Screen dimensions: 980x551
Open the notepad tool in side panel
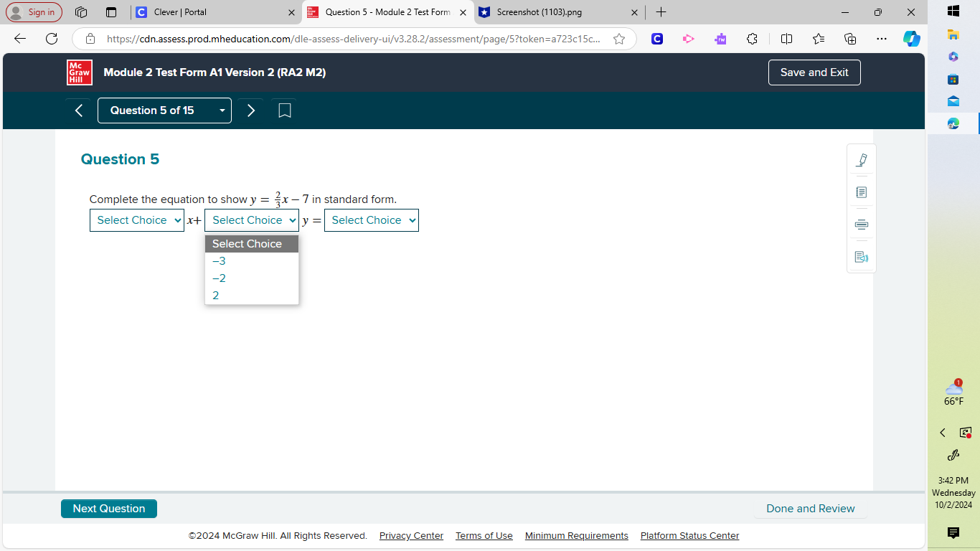pos(862,192)
